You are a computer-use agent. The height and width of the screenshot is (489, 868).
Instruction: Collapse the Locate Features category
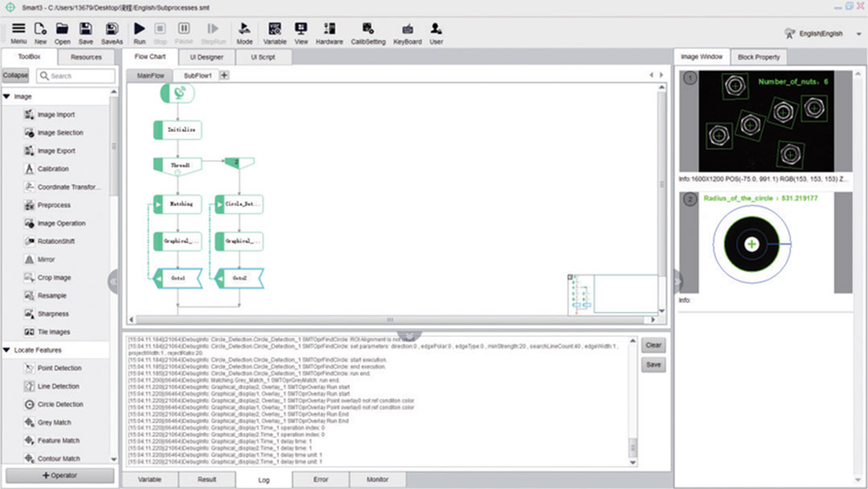(7, 350)
